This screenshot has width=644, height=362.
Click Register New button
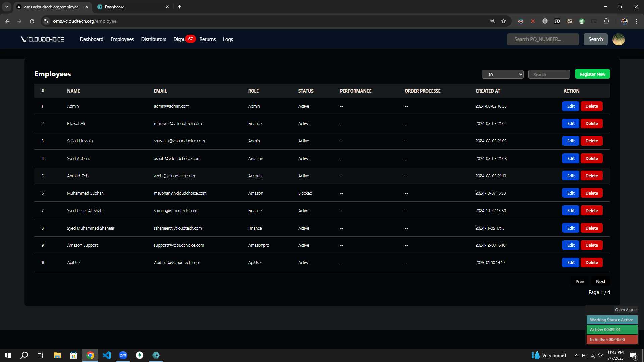click(x=592, y=74)
